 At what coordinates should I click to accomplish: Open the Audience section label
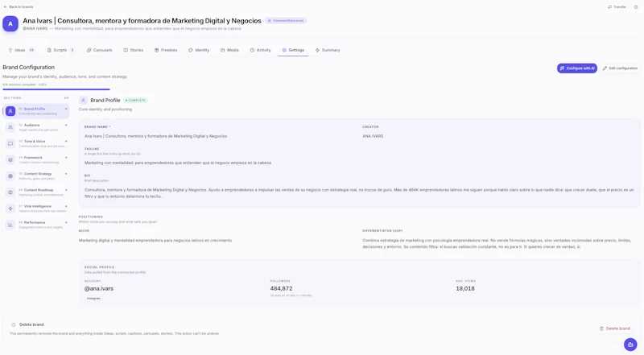(x=31, y=125)
